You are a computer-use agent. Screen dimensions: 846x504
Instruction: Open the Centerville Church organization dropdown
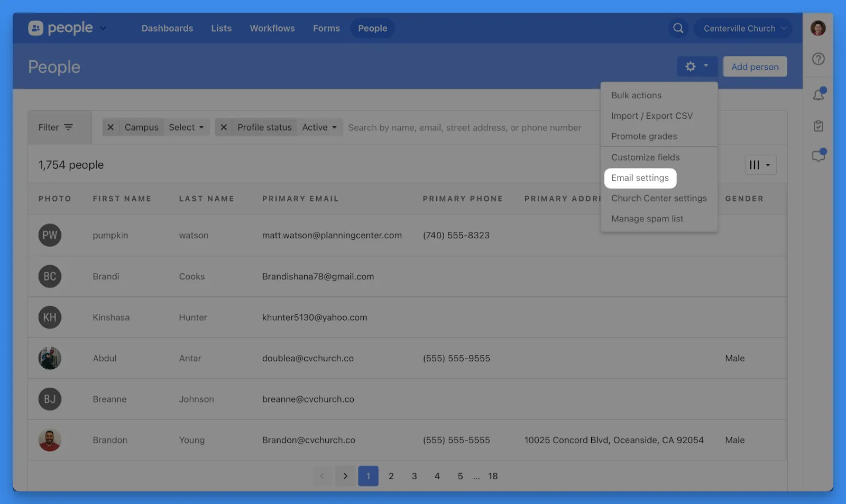[743, 29]
